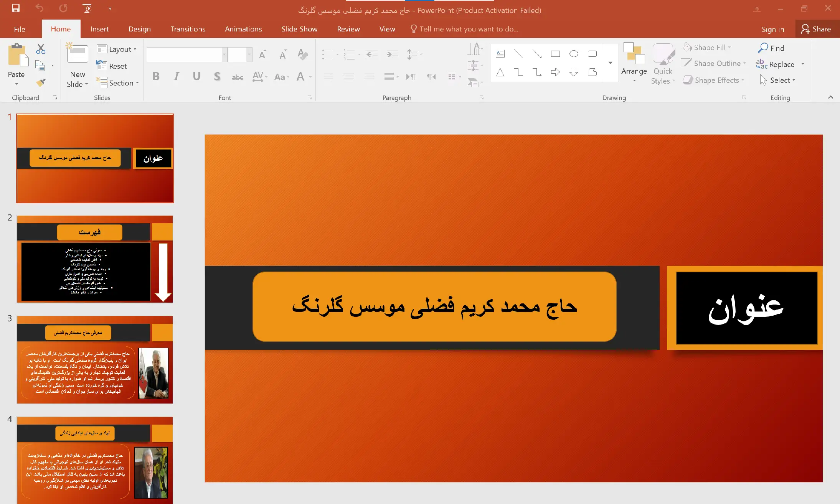The height and width of the screenshot is (504, 840).
Task: Toggle text Shadow formatting
Action: (217, 76)
